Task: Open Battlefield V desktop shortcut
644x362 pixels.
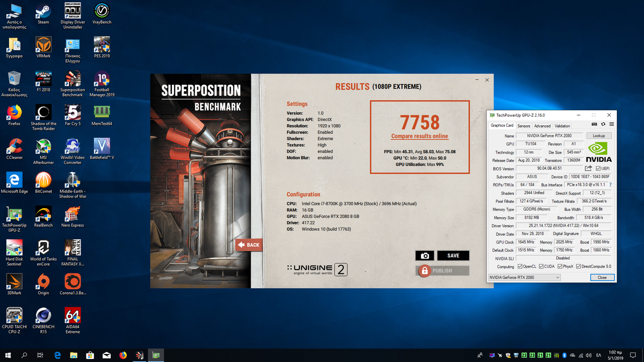Action: pos(102,149)
